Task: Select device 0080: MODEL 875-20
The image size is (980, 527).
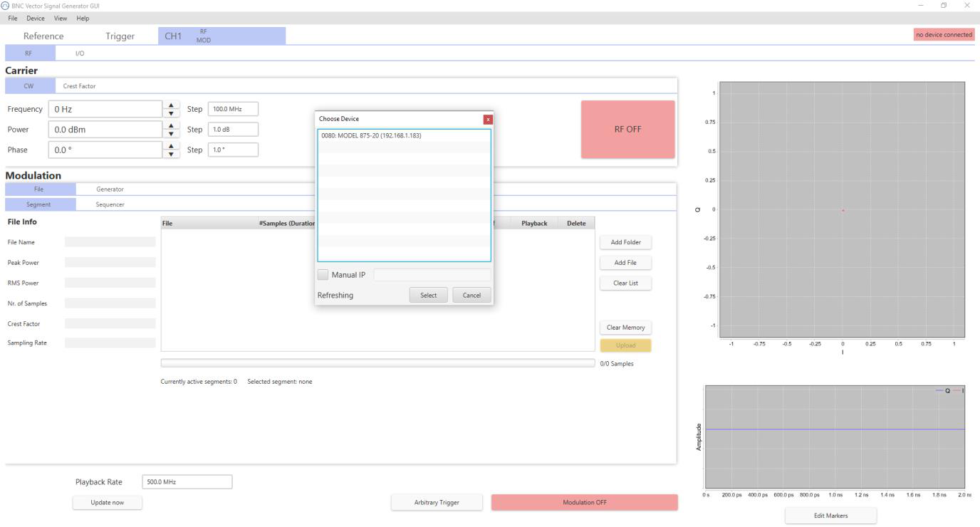Action: (404, 135)
